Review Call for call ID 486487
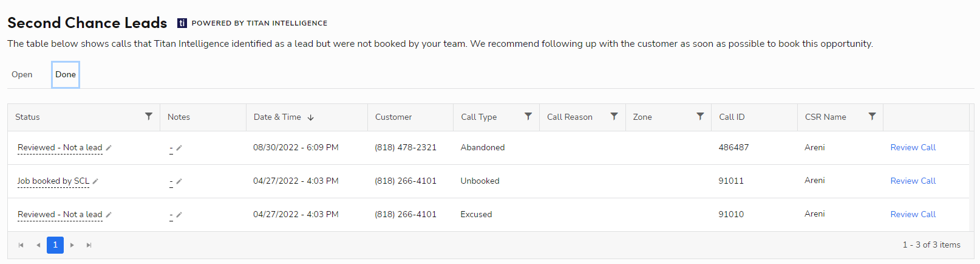980x264 pixels. pos(913,147)
